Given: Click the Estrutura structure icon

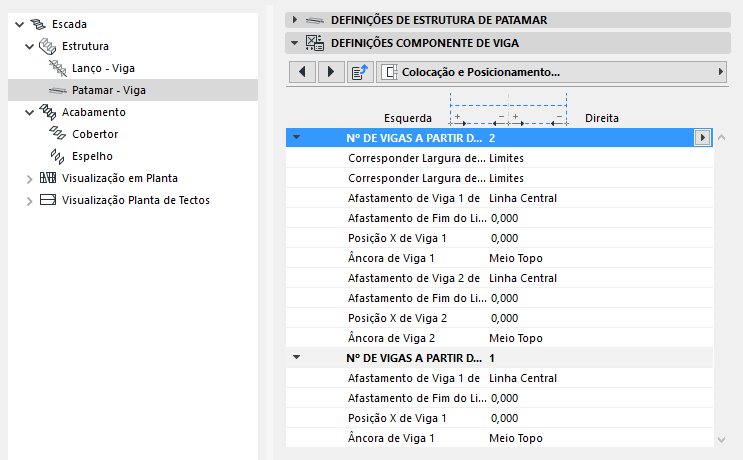Looking at the screenshot, I should (x=47, y=46).
